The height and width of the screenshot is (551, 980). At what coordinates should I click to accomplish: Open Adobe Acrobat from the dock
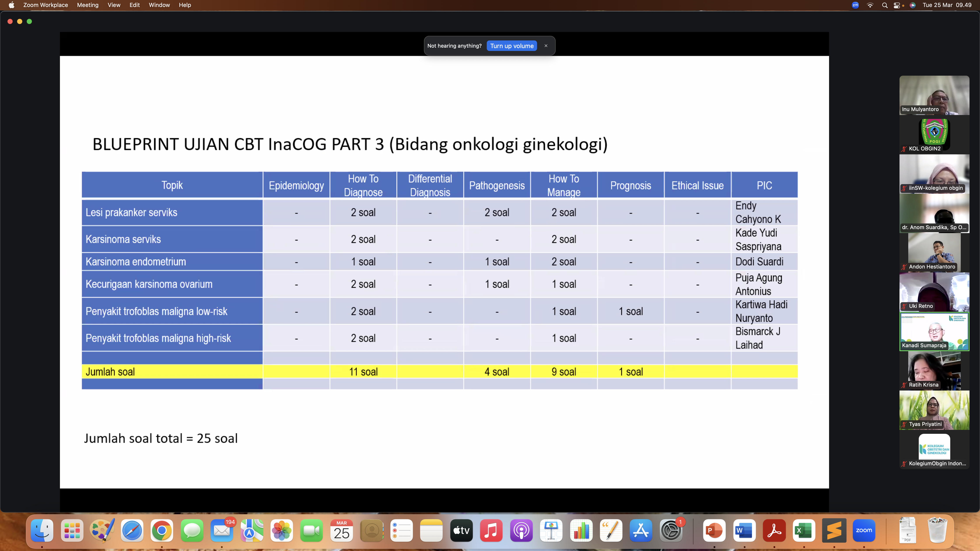774,530
